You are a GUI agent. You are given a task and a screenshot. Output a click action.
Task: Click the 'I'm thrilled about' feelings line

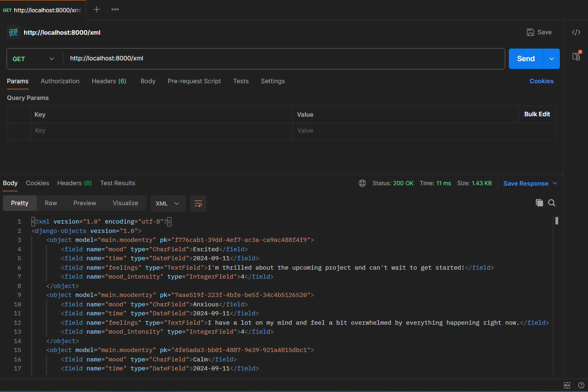(277, 268)
